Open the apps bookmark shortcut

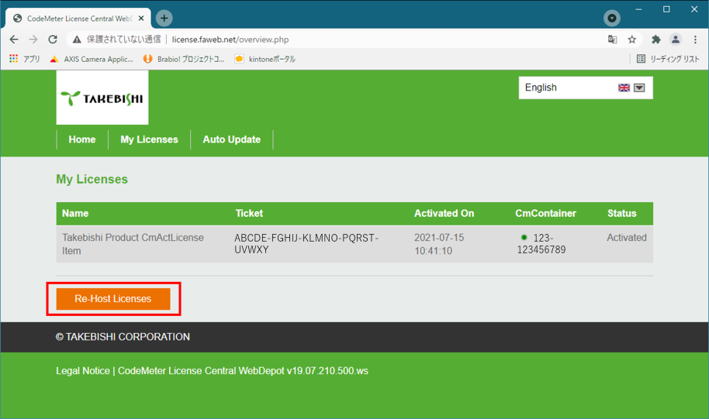(25, 59)
